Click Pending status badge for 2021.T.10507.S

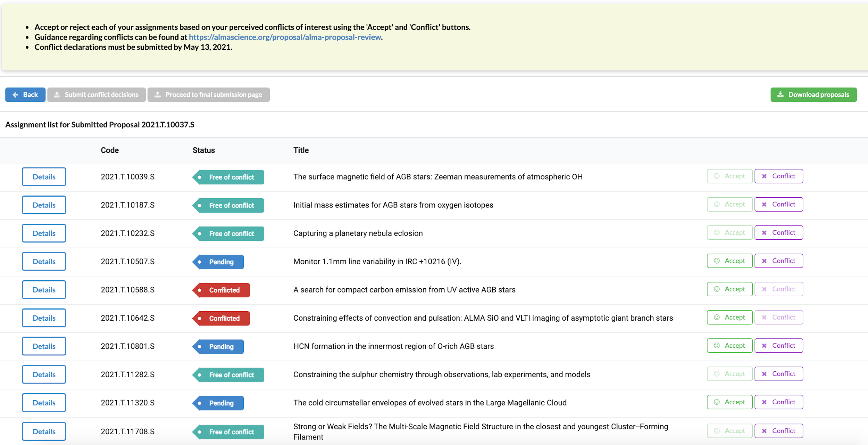(219, 262)
